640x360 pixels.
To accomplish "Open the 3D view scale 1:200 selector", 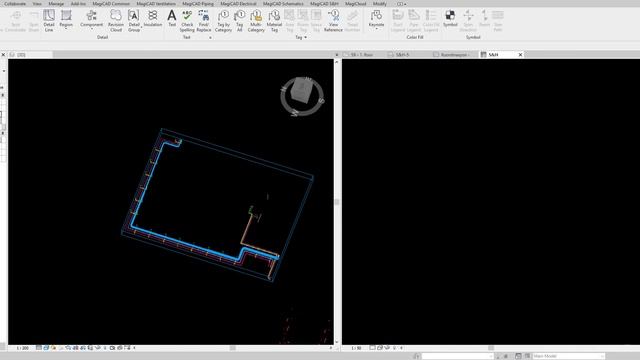I will (23, 348).
